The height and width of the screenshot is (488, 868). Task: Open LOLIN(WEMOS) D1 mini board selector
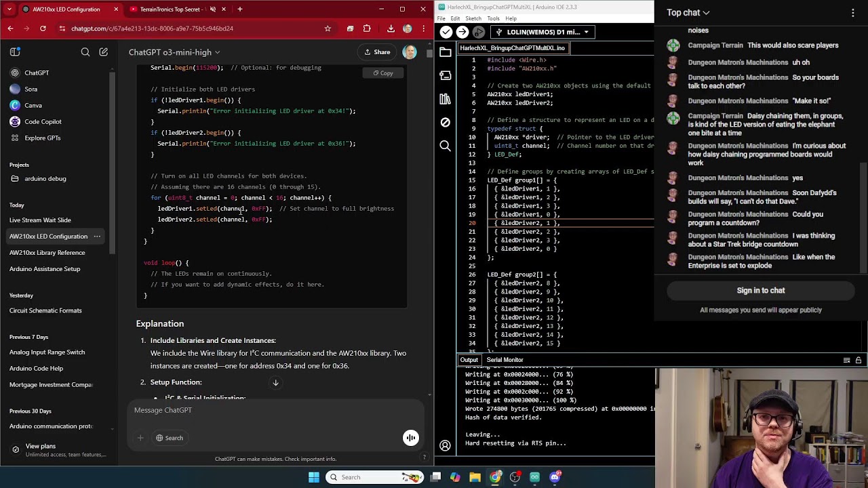(542, 32)
